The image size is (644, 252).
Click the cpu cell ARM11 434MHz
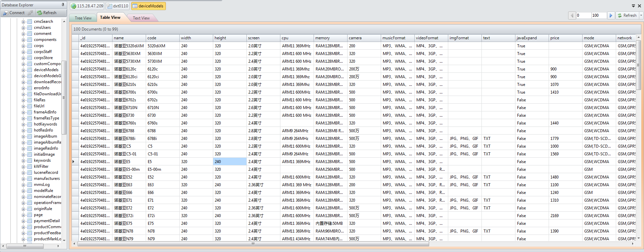pos(297,239)
